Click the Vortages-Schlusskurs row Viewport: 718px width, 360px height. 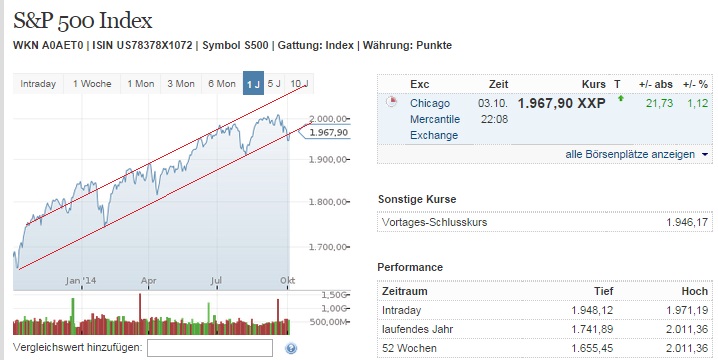545,223
